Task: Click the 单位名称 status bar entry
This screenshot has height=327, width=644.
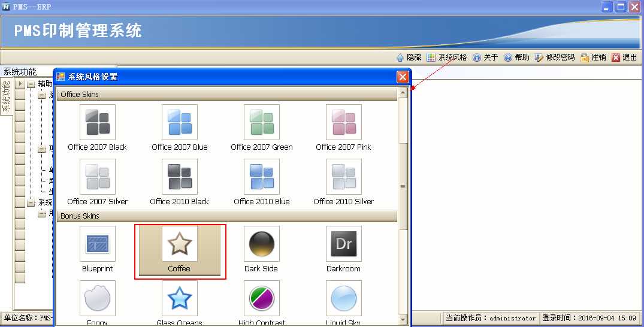Action: click(27, 318)
